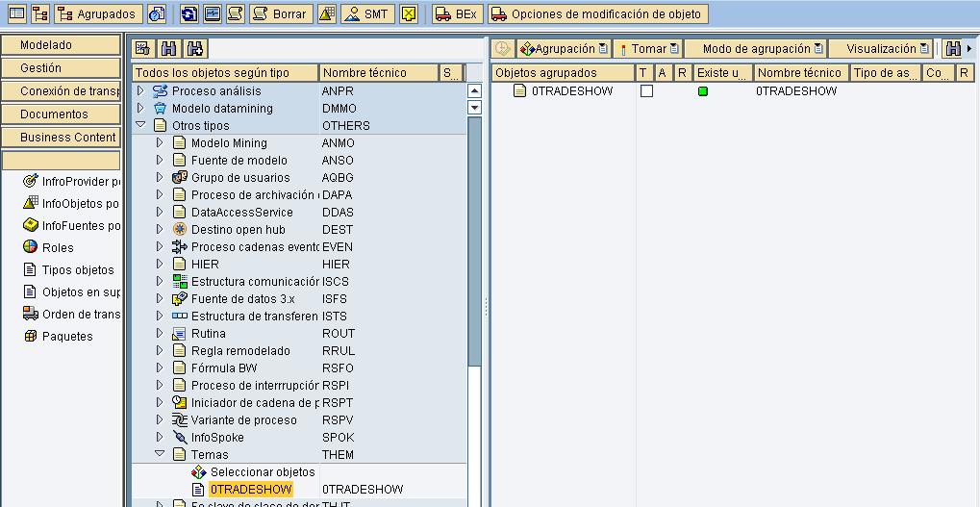
Task: Click the hierarchy tree icon in top toolbar
Action: (39, 14)
